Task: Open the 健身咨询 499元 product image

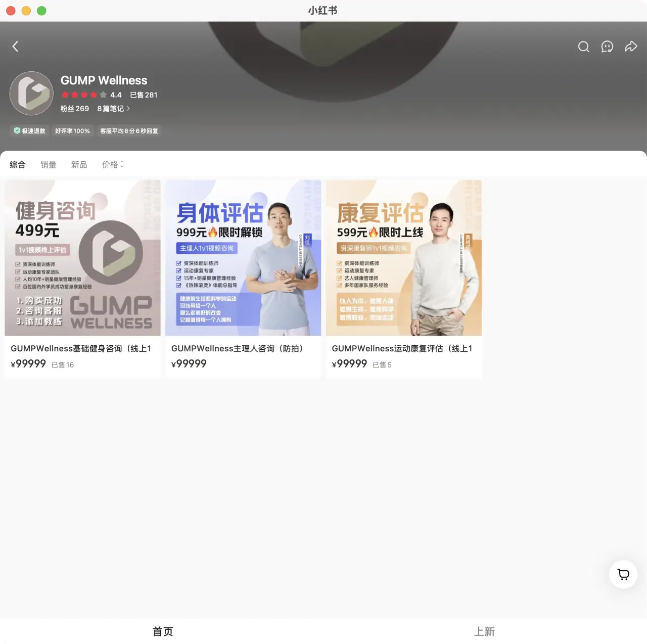Action: click(83, 258)
